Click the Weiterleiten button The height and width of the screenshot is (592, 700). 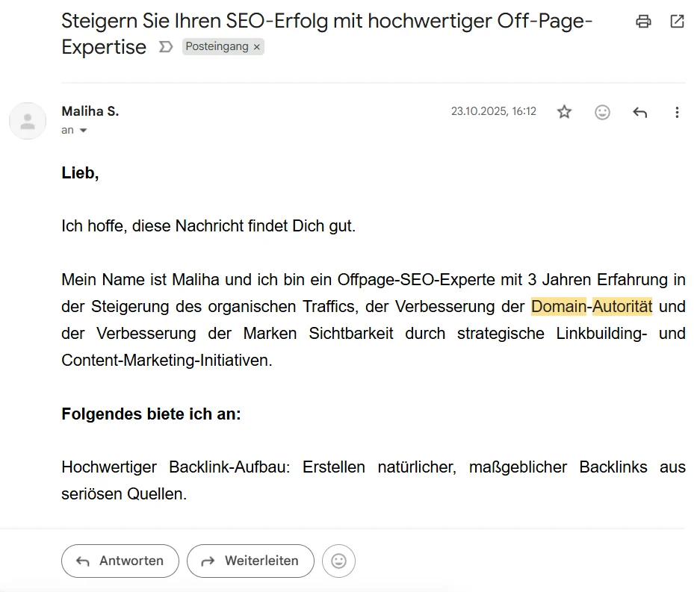click(250, 561)
